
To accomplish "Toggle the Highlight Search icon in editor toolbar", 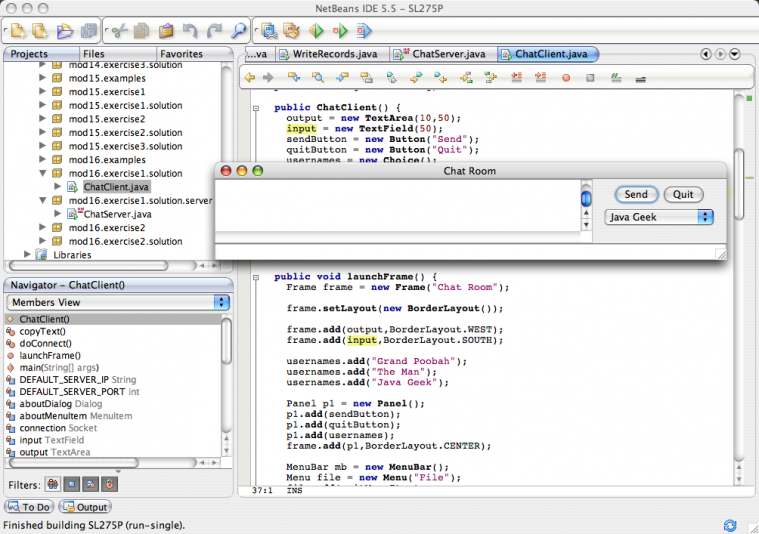I will tap(367, 77).
